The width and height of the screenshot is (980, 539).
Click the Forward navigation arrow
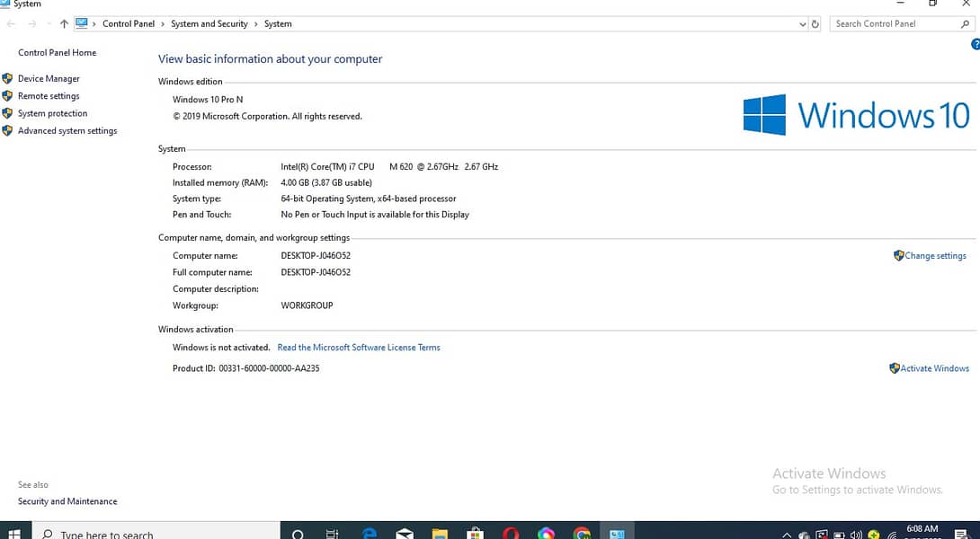point(31,23)
